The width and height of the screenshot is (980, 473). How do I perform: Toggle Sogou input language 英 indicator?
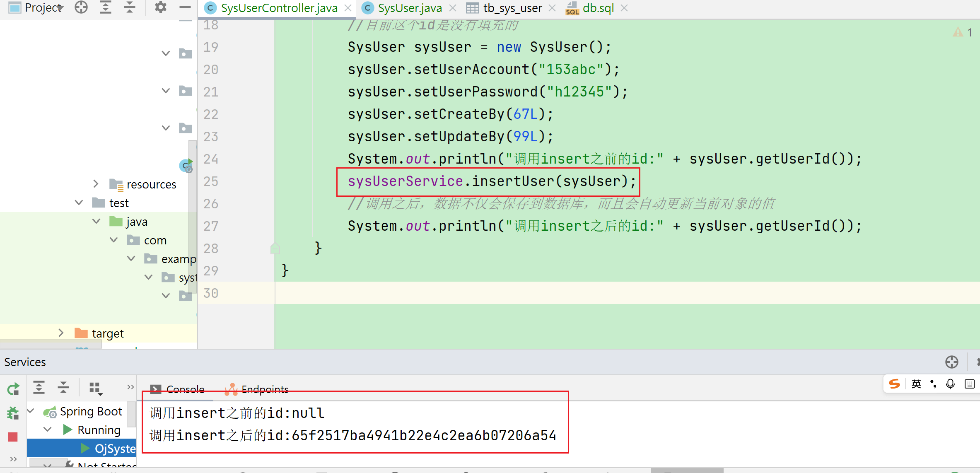point(916,384)
